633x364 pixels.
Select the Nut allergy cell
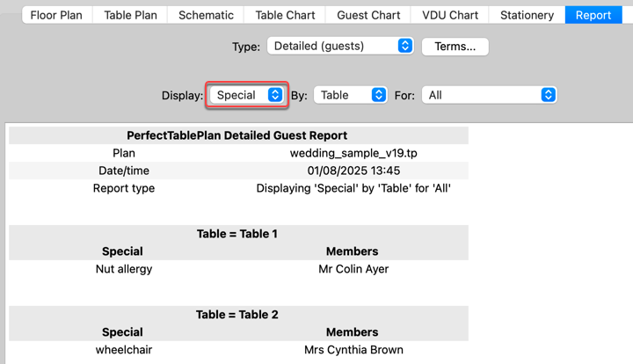123,269
